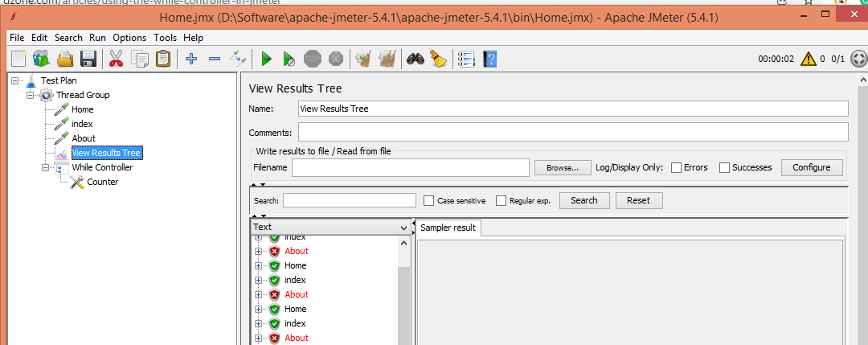Click the 00:00:02 elapsed time display
This screenshot has width=868, height=345.
tap(776, 59)
